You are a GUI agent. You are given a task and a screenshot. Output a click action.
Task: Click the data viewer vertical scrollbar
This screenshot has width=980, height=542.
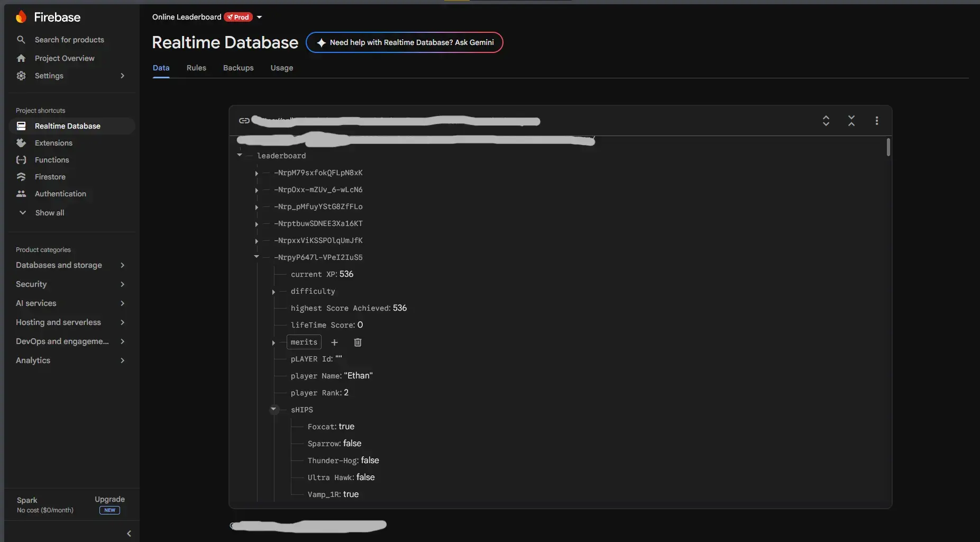[x=888, y=147]
